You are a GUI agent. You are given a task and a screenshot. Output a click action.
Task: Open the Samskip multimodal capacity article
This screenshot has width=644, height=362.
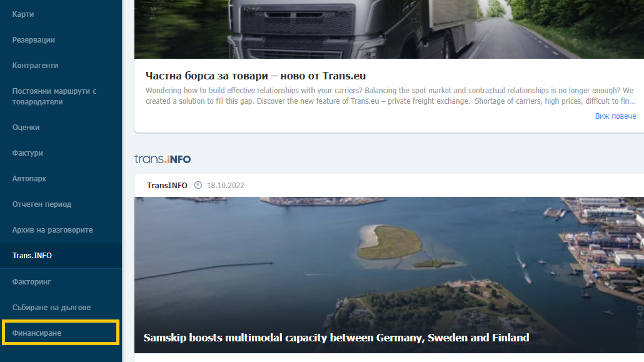click(x=336, y=338)
